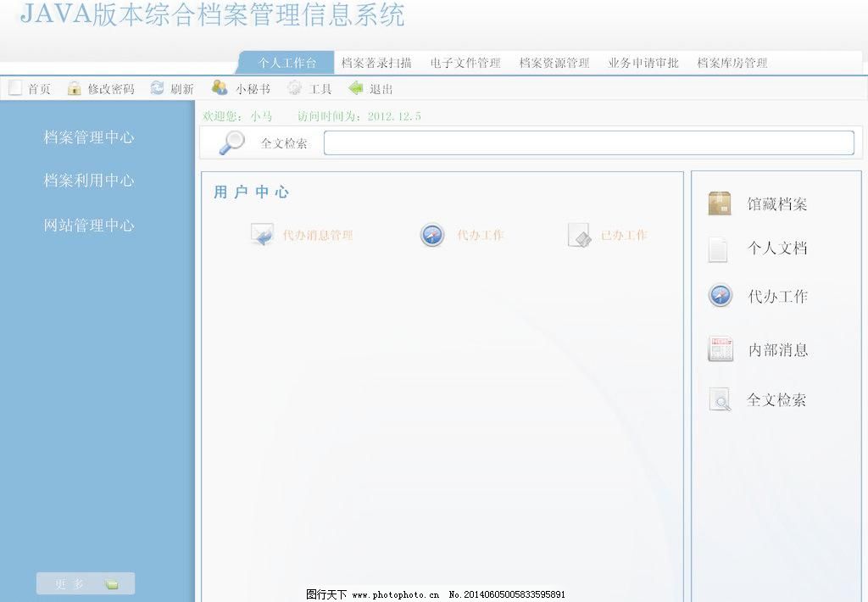Click the 馆藏档案 archive box icon
The width and height of the screenshot is (868, 602).
[x=718, y=203]
